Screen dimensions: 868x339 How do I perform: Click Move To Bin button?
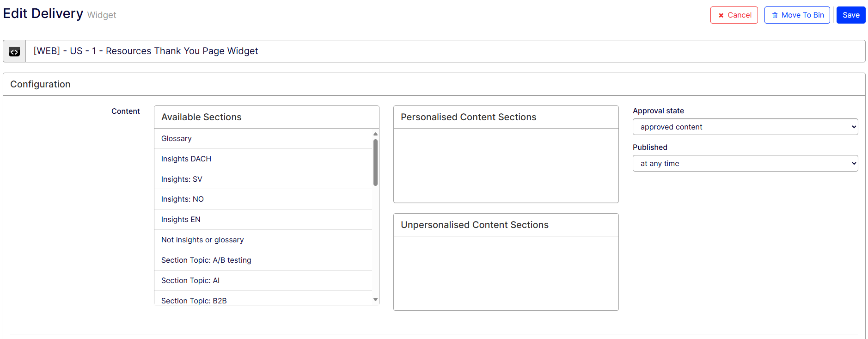click(797, 15)
